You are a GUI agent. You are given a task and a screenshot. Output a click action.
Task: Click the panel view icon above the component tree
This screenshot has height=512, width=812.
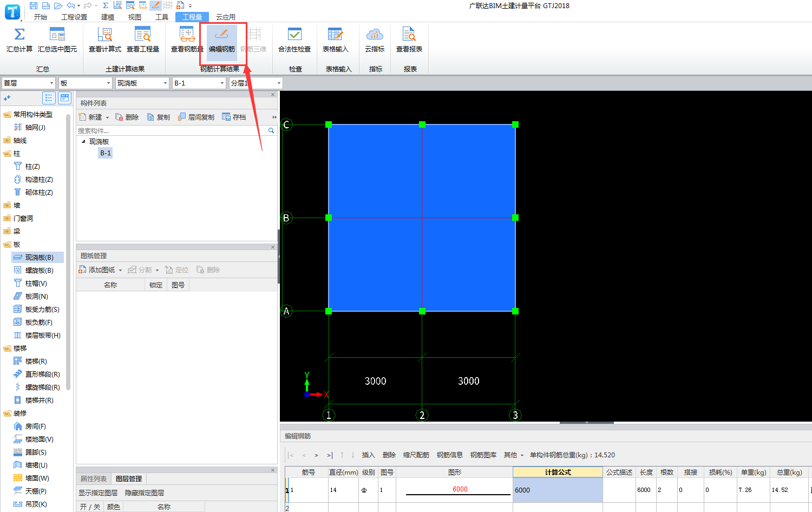point(65,98)
